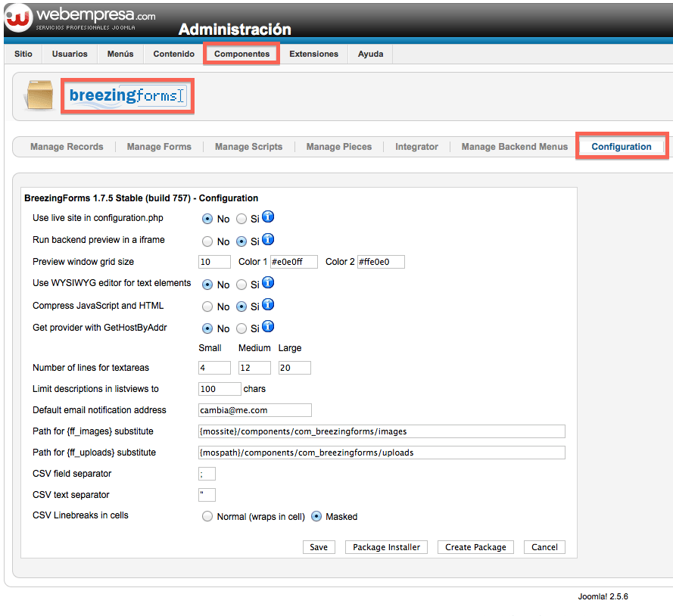Focus the Medium textarea lines field
Image resolution: width=673 pixels, height=616 pixels.
(254, 368)
